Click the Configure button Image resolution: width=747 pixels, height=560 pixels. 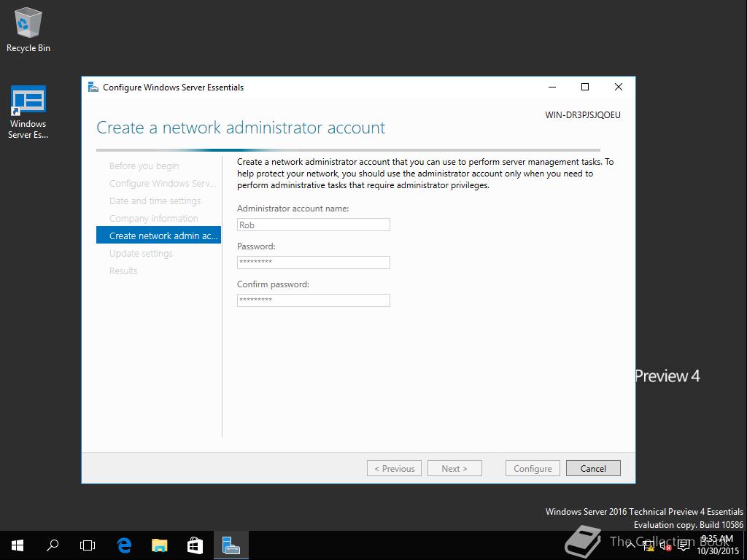[533, 469]
